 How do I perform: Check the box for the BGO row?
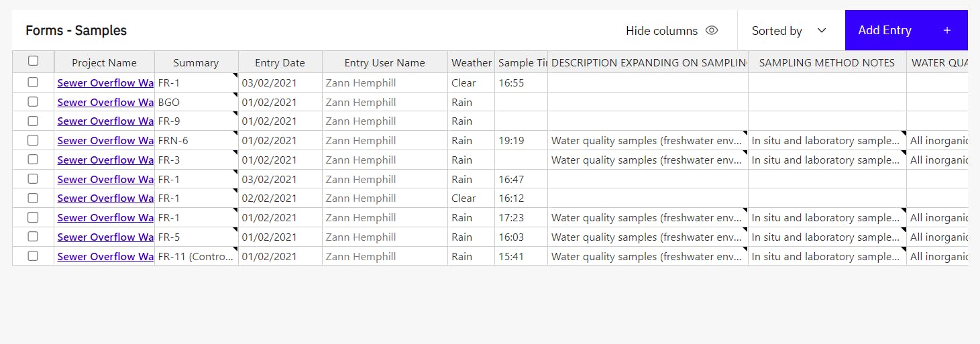(x=33, y=102)
